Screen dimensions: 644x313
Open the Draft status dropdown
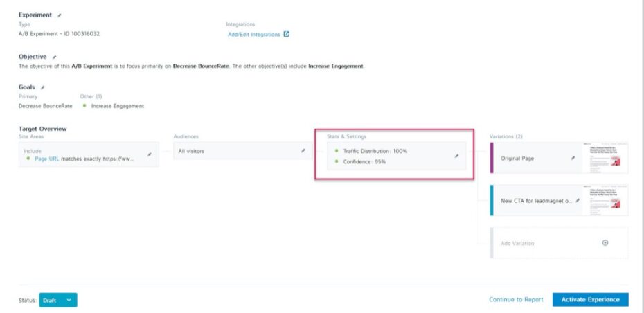tap(58, 300)
